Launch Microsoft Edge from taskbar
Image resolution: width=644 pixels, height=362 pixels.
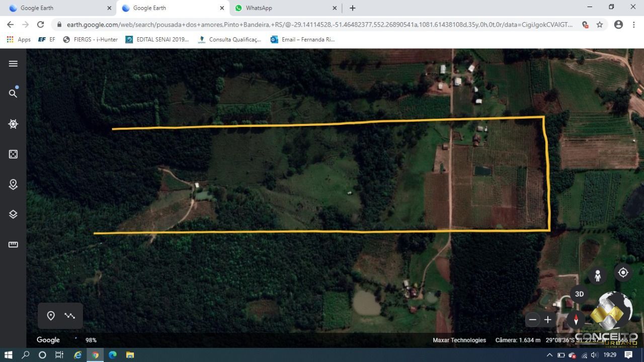pos(113,355)
